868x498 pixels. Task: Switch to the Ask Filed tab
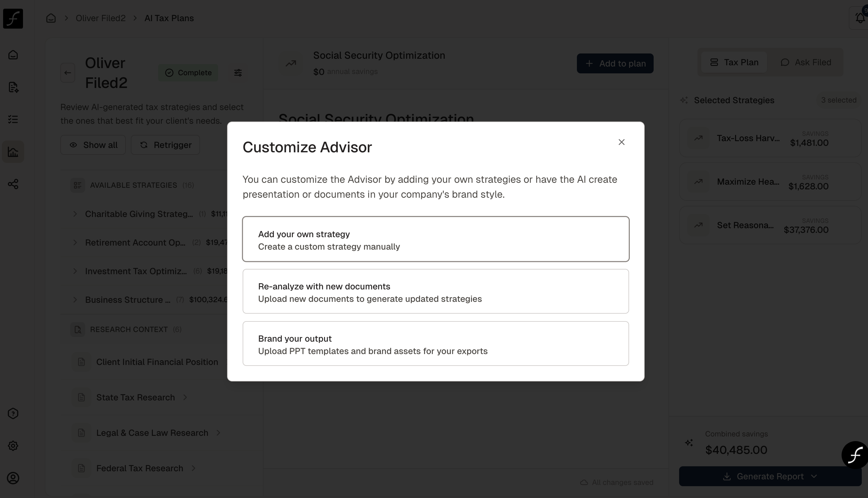pos(806,62)
